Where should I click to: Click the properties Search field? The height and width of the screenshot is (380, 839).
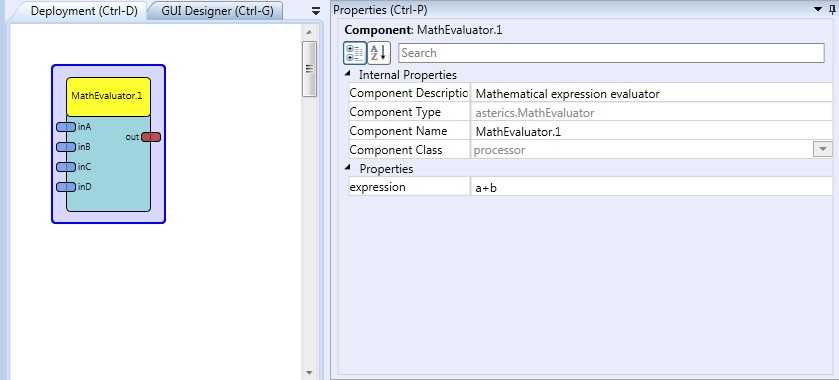pos(611,53)
